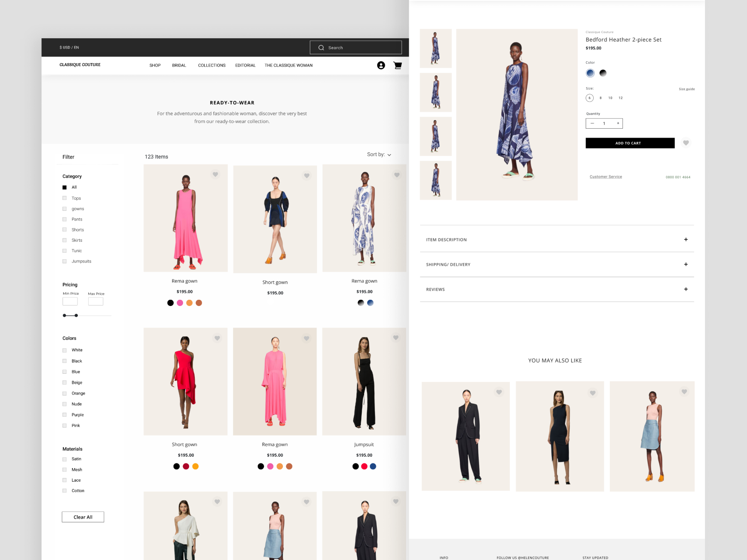The image size is (747, 560).
Task: Open the red Short gown product image
Action: point(185,382)
